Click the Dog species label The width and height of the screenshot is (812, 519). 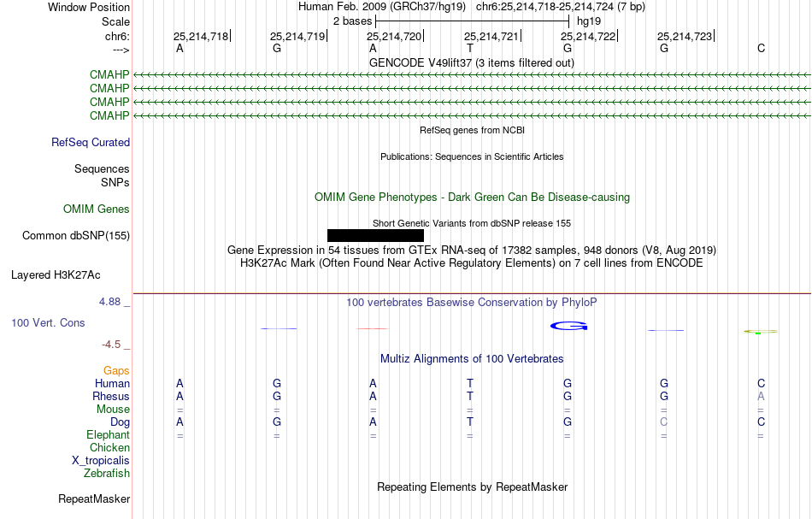pyautogui.click(x=121, y=422)
